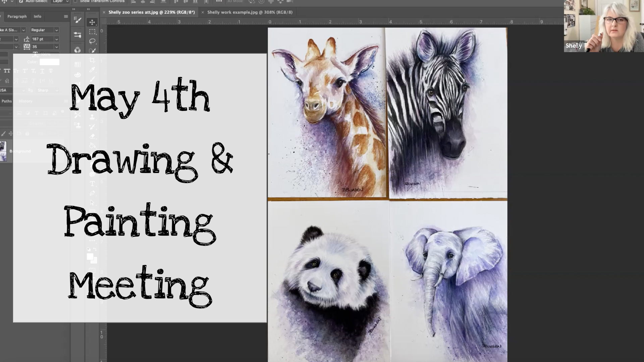Switch to Shelly zoo series att.jpg tab
The height and width of the screenshot is (362, 644).
152,12
